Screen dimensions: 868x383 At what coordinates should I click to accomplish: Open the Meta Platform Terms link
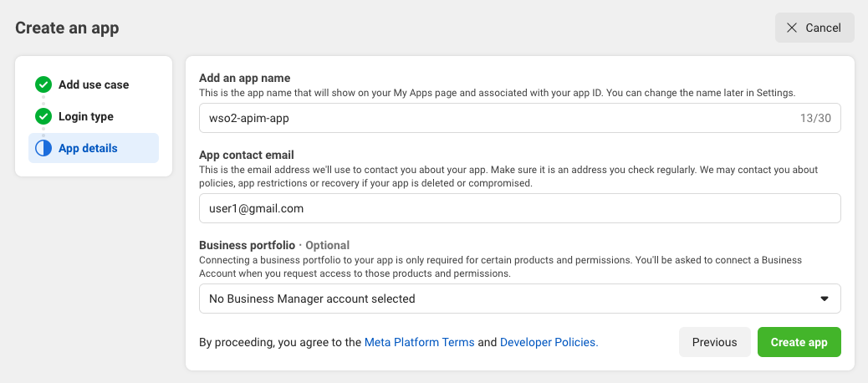[x=419, y=343]
